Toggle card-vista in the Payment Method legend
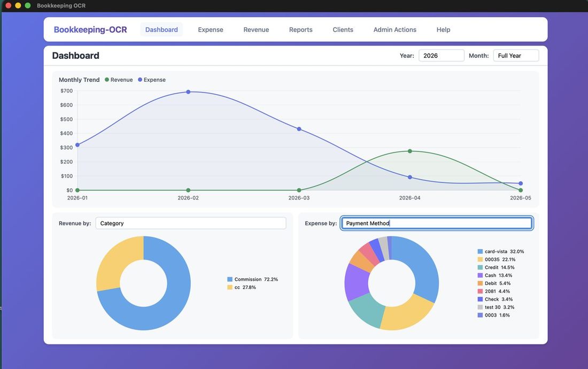588x369 pixels. tap(502, 251)
